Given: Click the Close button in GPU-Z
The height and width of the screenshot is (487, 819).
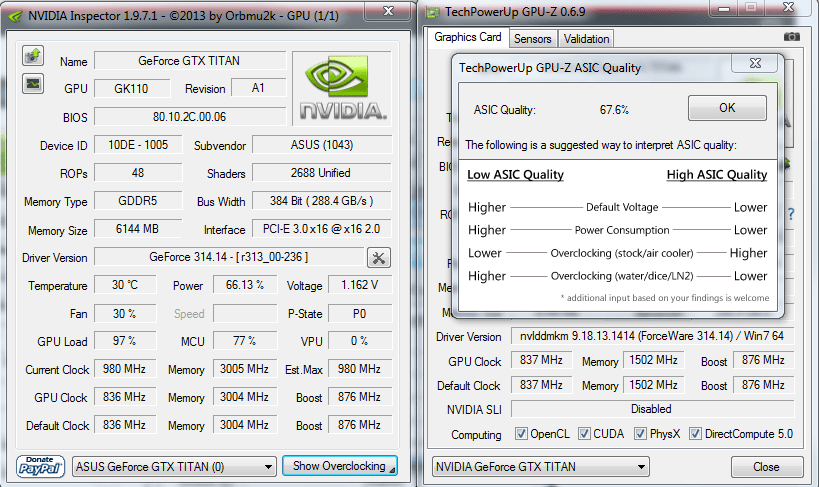Looking at the screenshot, I should (x=766, y=467).
